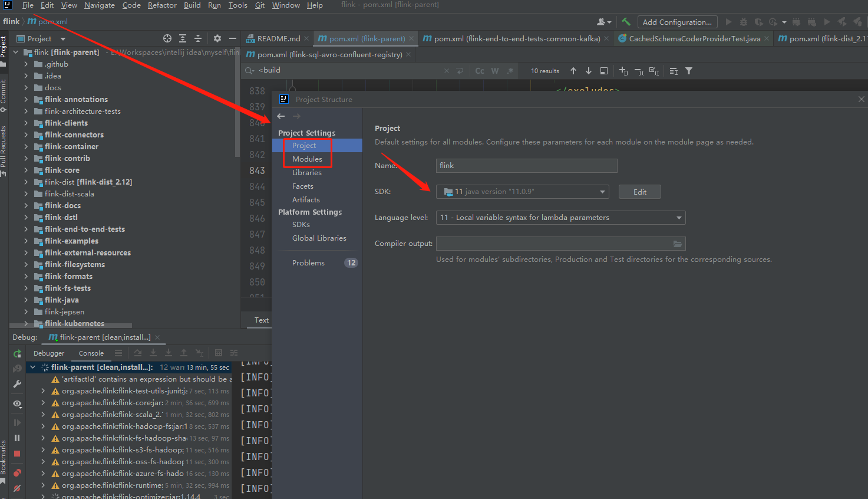The width and height of the screenshot is (868, 499).
Task: Collapse the flink [flink-parent] root node
Action: [16, 52]
